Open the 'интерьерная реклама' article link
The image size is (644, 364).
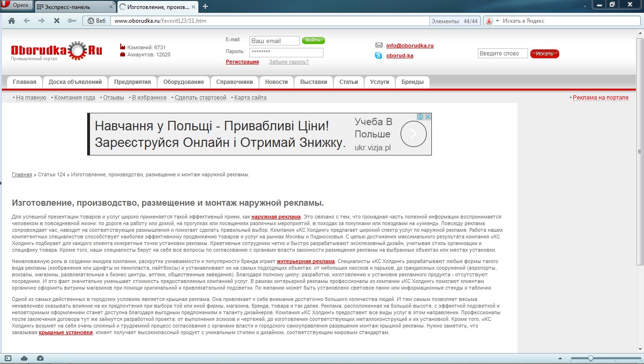(x=306, y=262)
